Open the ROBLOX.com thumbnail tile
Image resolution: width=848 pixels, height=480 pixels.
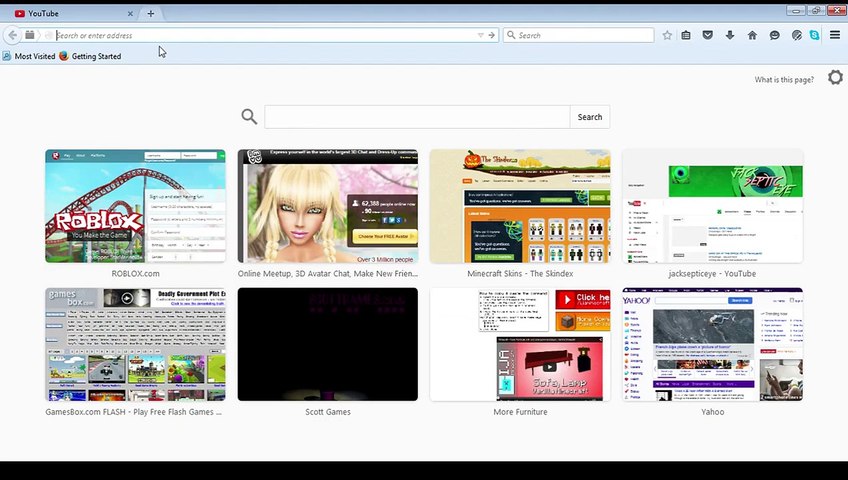(135, 206)
